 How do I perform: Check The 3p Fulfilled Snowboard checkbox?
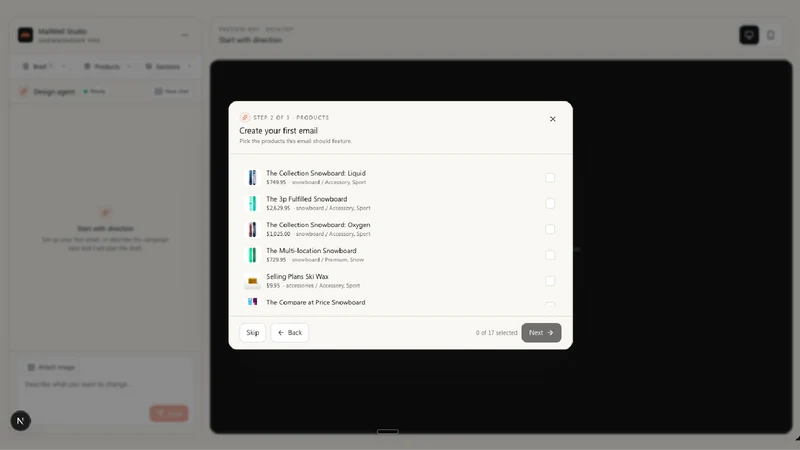(550, 204)
